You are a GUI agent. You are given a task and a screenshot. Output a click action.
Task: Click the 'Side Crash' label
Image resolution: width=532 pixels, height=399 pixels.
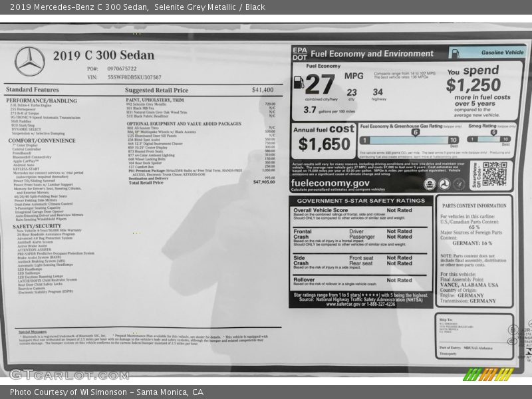click(301, 261)
